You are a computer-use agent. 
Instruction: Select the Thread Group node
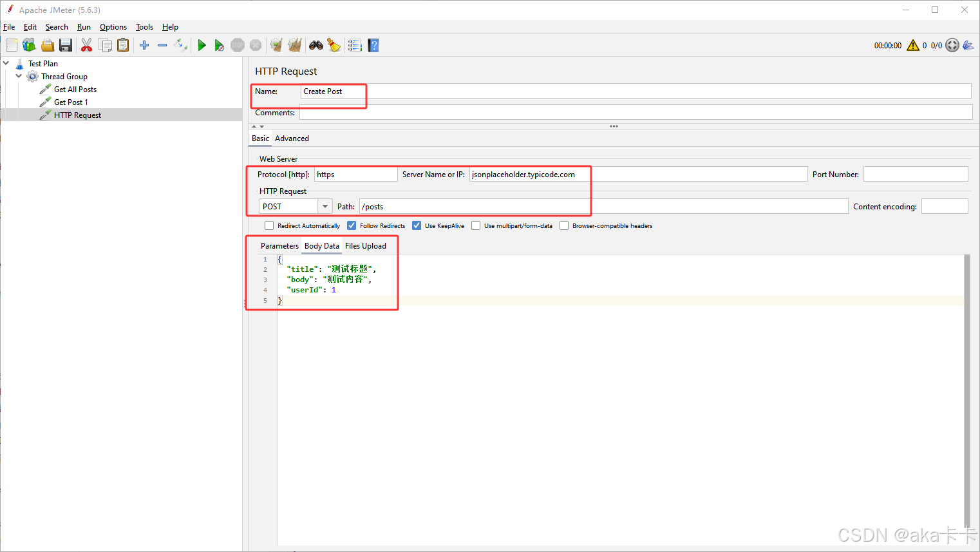pyautogui.click(x=64, y=77)
